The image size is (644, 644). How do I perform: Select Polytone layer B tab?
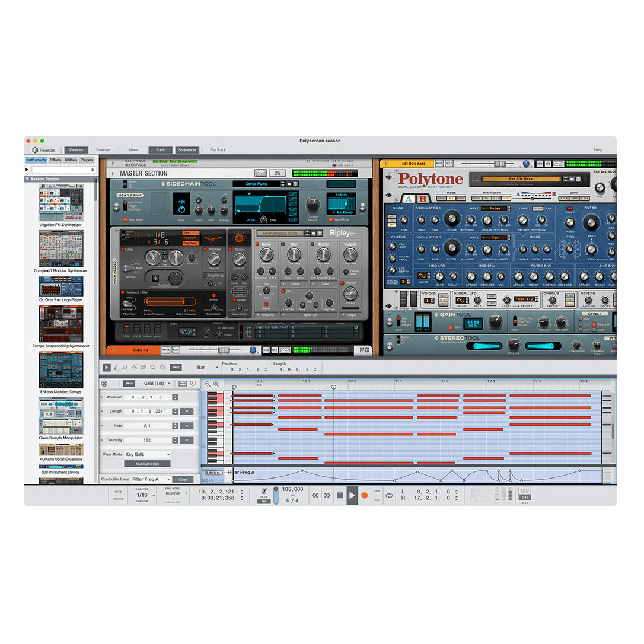click(x=423, y=199)
